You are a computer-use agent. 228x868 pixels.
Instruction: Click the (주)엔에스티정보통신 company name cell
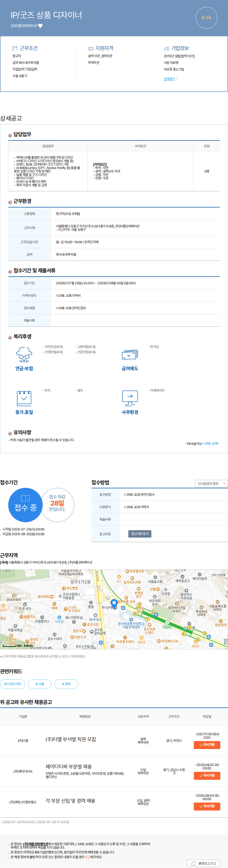pyautogui.click(x=23, y=802)
